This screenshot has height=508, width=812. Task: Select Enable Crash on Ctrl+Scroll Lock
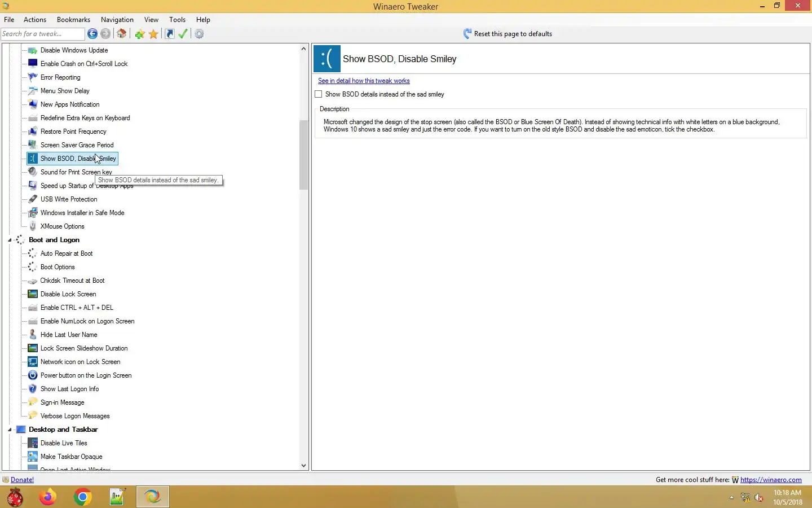pyautogui.click(x=84, y=64)
